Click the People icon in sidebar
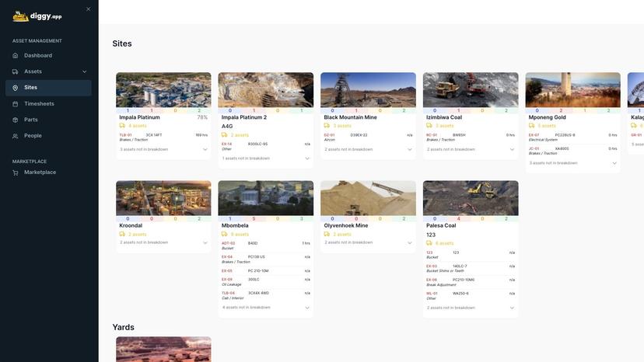 pyautogui.click(x=16, y=136)
